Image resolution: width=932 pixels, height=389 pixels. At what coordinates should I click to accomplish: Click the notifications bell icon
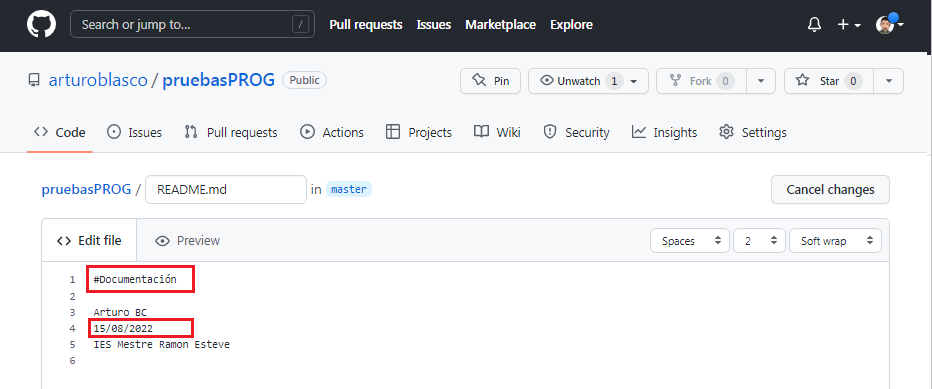pos(814,24)
